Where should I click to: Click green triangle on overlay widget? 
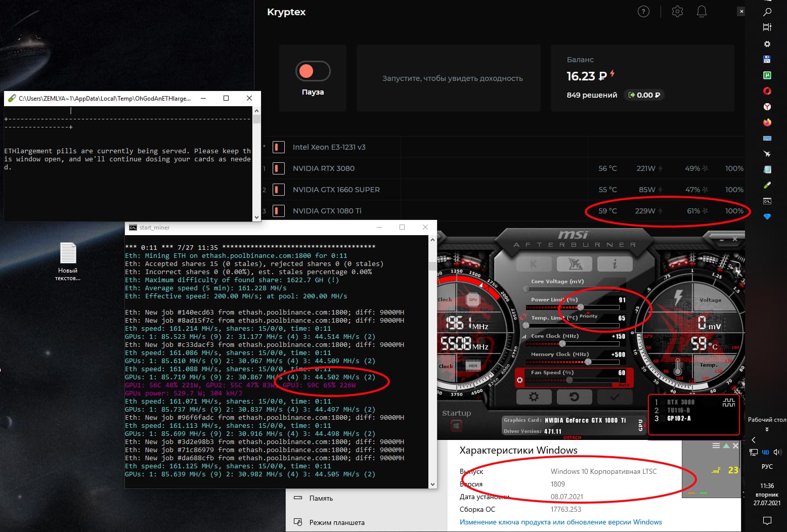pyautogui.click(x=726, y=446)
